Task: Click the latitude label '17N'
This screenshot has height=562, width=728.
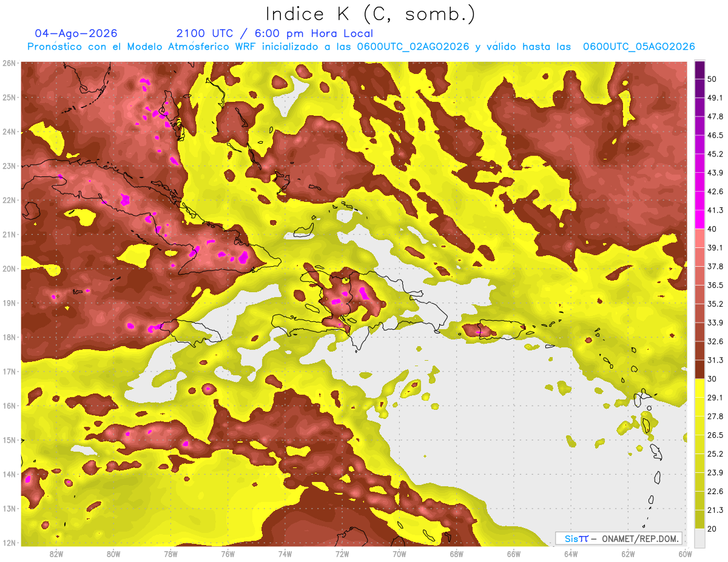Action: (9, 372)
